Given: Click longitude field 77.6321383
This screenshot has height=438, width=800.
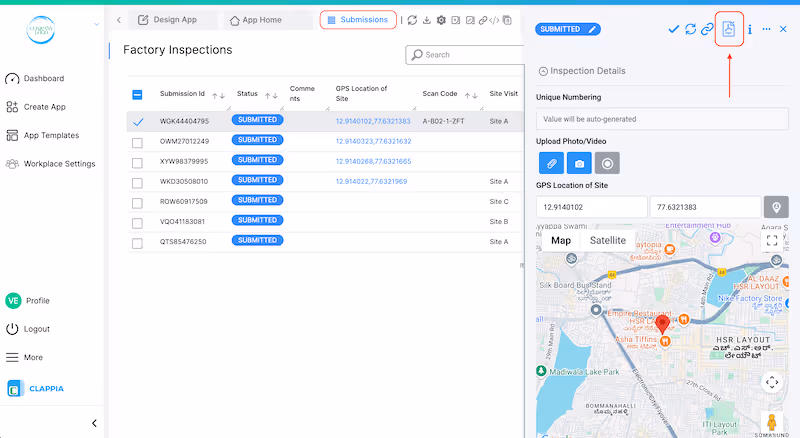Looking at the screenshot, I should point(706,207).
